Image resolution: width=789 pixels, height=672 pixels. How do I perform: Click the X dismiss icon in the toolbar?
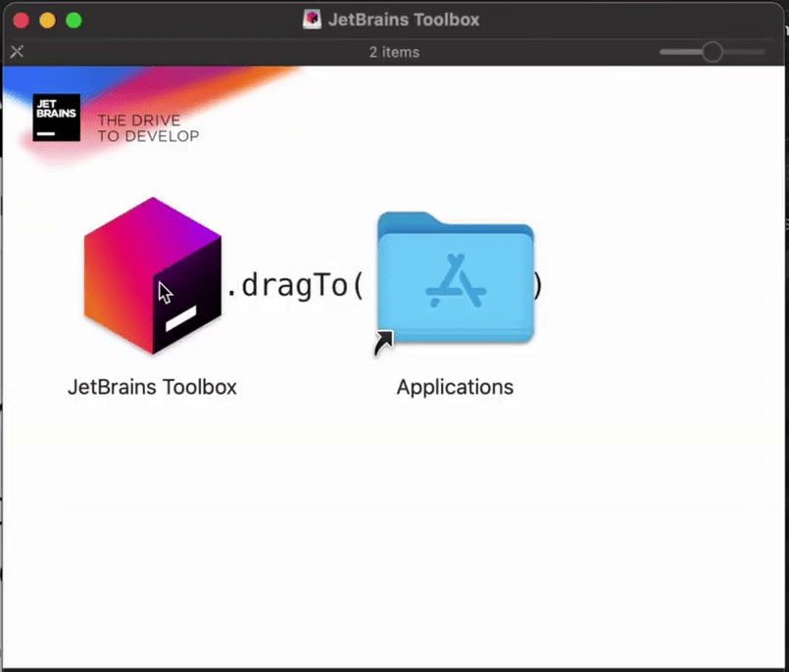[x=17, y=52]
